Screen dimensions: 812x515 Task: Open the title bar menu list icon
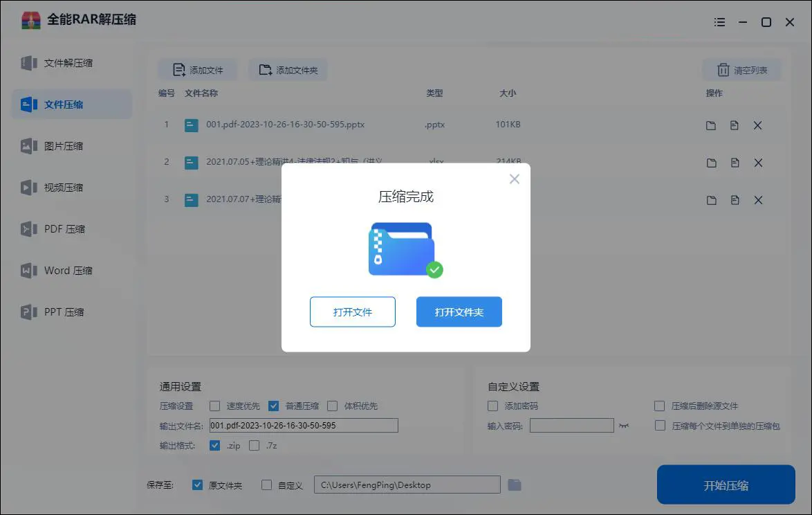tap(719, 22)
